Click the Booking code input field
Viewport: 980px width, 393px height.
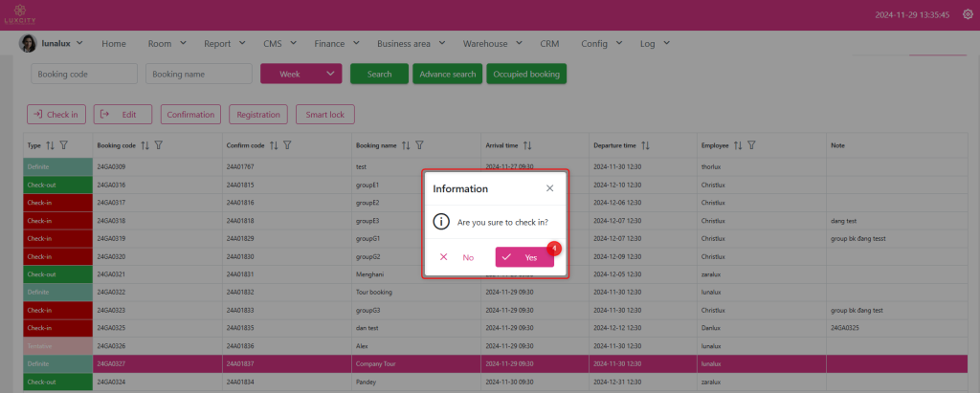83,74
